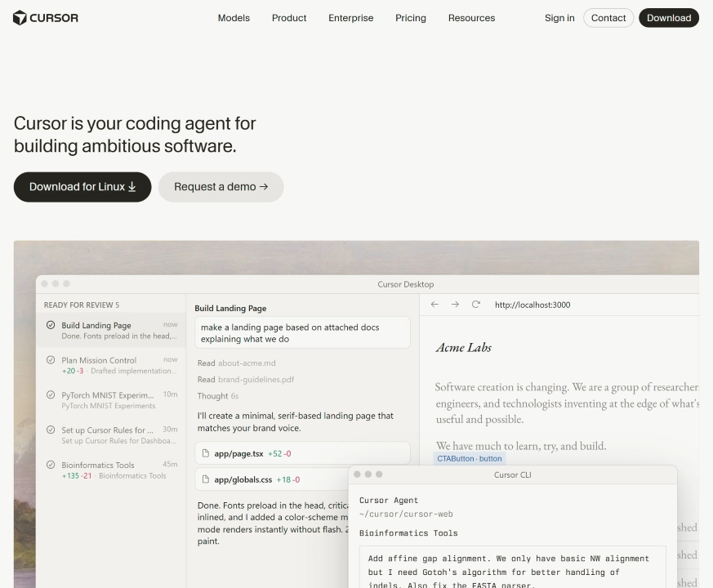Open the Models menu

[234, 18]
